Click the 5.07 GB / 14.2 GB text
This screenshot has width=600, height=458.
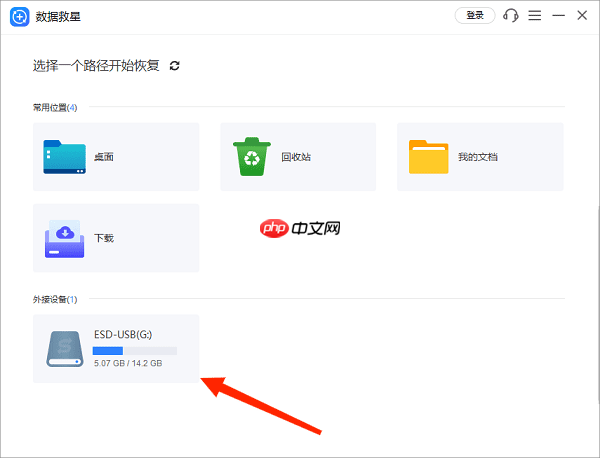[128, 363]
